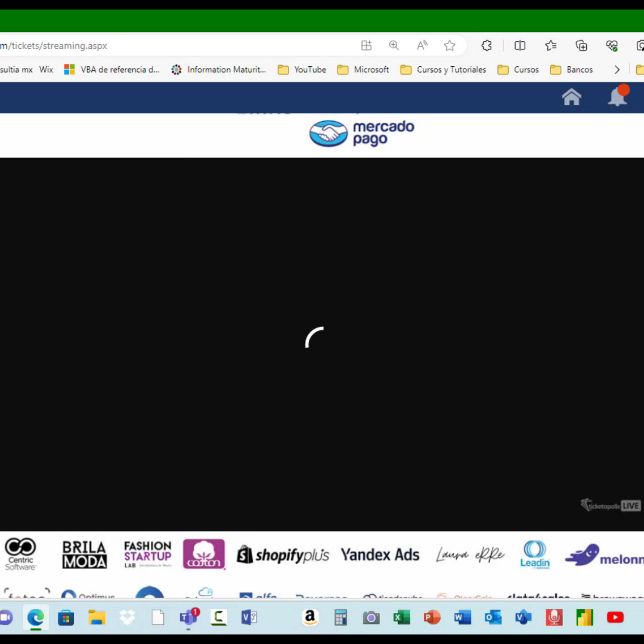Click the Mercado Pago logo
The image size is (644, 644).
(362, 133)
